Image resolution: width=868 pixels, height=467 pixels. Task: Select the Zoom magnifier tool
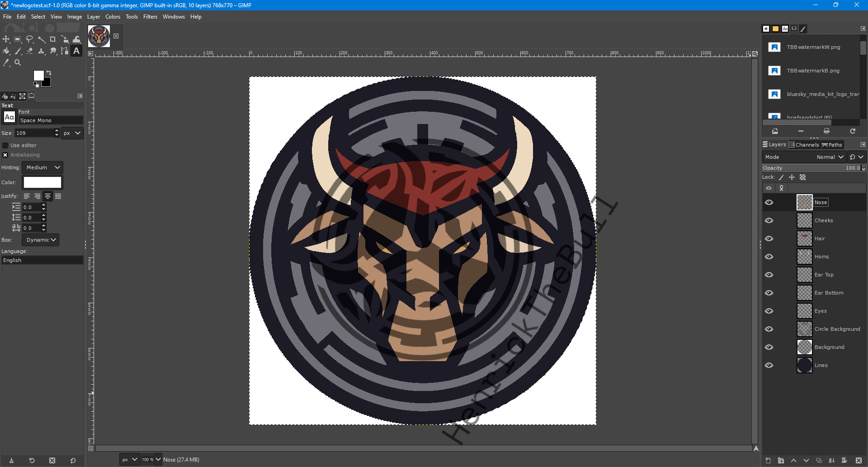click(x=18, y=63)
